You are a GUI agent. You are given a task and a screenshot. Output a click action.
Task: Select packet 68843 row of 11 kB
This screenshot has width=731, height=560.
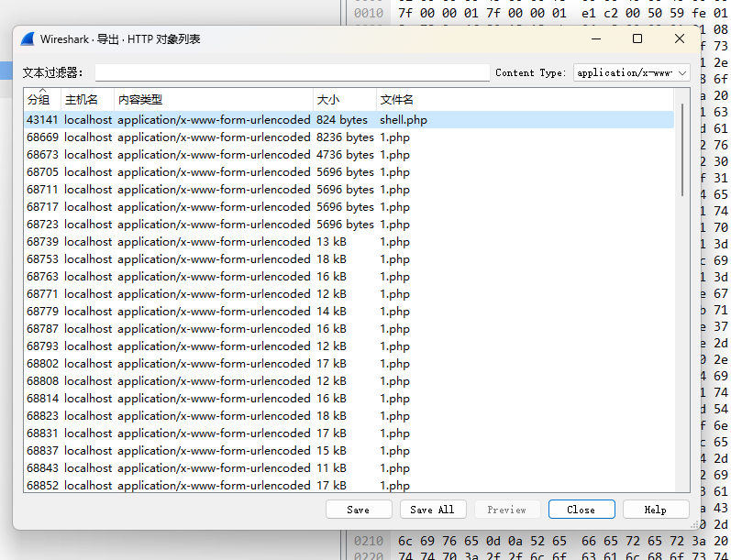[349, 467]
